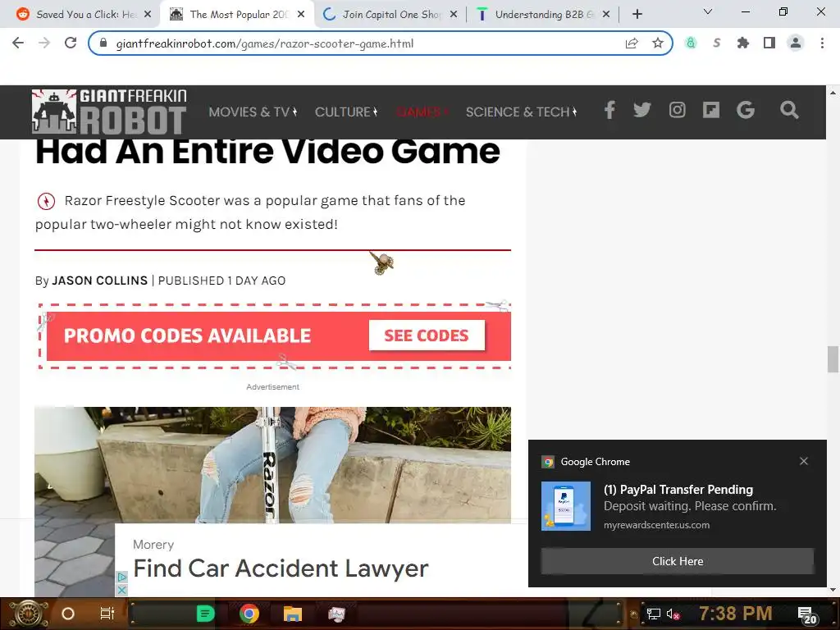Click PayPal Transfer Pending notification title
The height and width of the screenshot is (630, 840).
pos(678,490)
